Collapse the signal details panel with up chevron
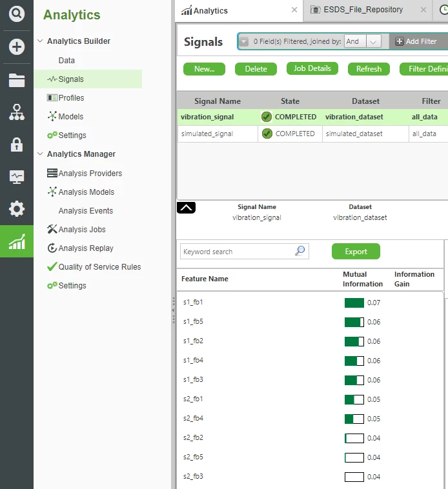448x489 pixels. tap(187, 208)
